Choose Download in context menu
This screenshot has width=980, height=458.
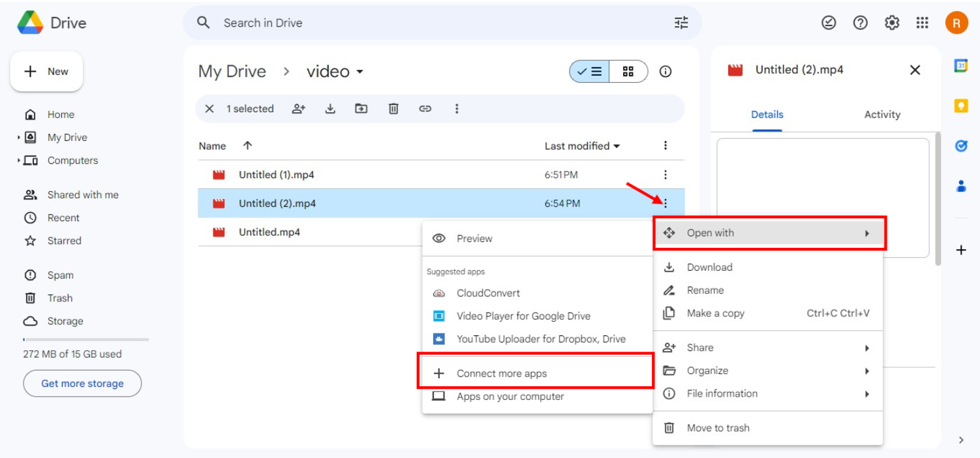point(769,267)
